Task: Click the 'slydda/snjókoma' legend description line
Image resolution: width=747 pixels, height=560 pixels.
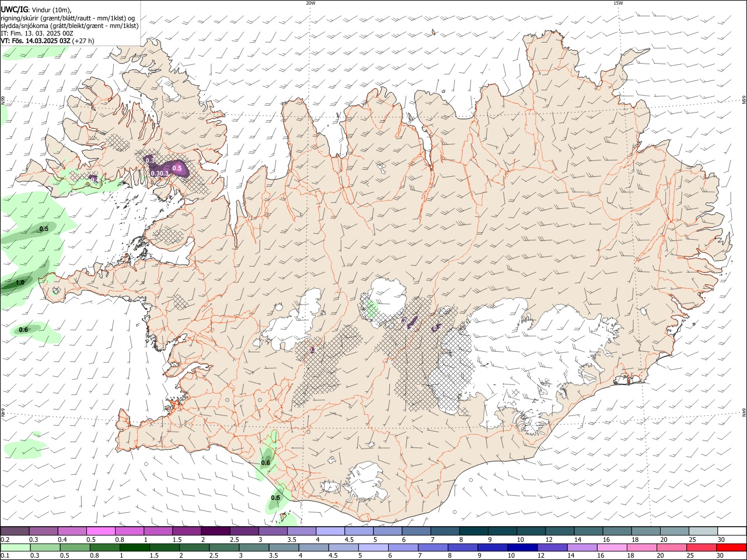Action: click(x=69, y=26)
